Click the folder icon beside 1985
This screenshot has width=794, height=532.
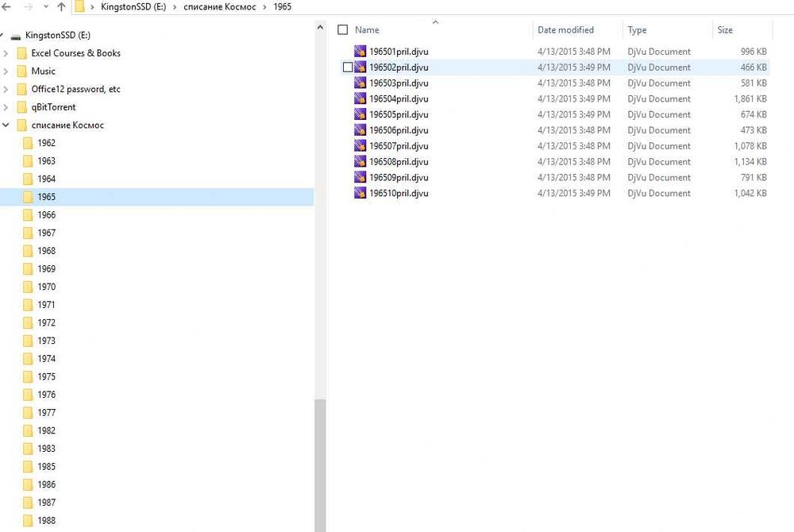[x=28, y=466]
